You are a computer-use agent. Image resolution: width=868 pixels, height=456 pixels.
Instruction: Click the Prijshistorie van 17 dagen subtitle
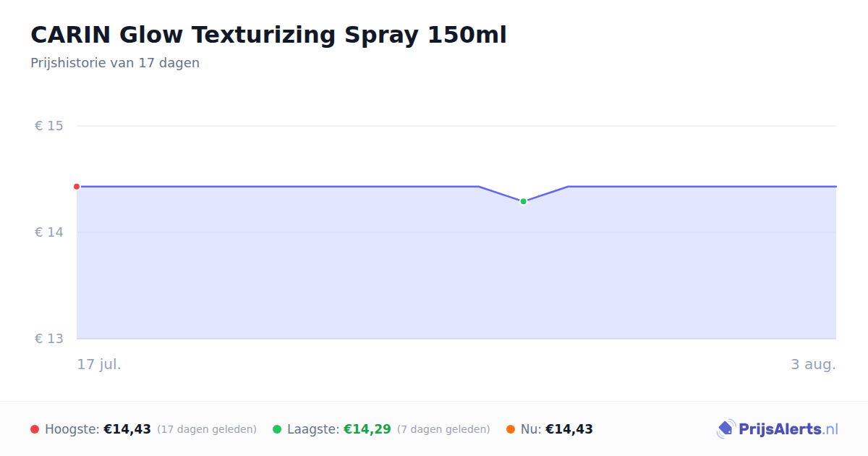click(115, 63)
